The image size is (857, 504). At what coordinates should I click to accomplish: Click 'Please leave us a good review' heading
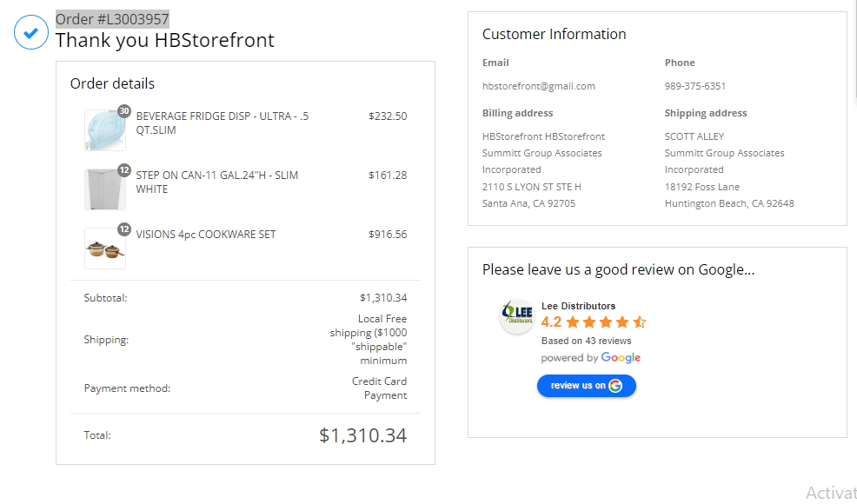coord(618,269)
